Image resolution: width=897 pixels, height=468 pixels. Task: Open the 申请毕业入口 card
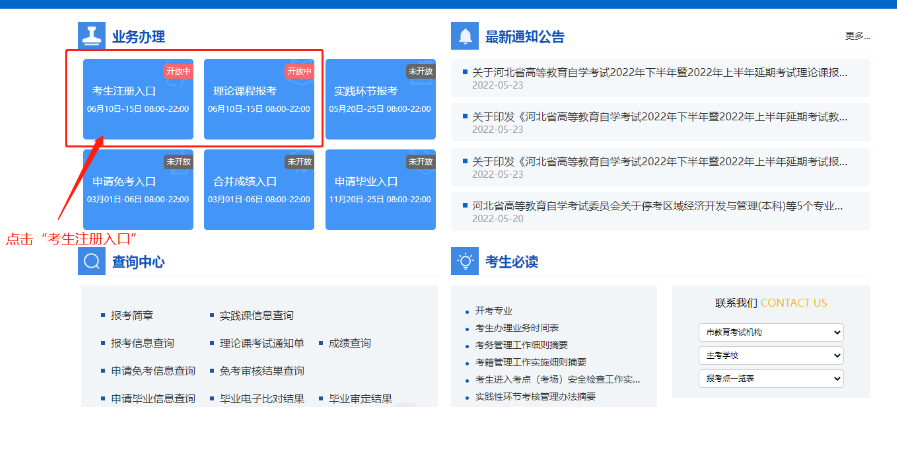[x=380, y=189]
